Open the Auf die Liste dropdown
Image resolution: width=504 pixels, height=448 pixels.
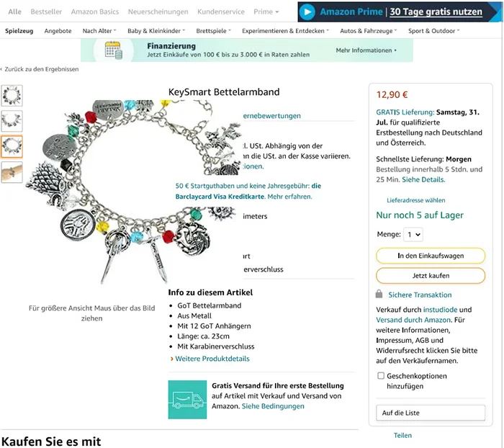(x=431, y=413)
